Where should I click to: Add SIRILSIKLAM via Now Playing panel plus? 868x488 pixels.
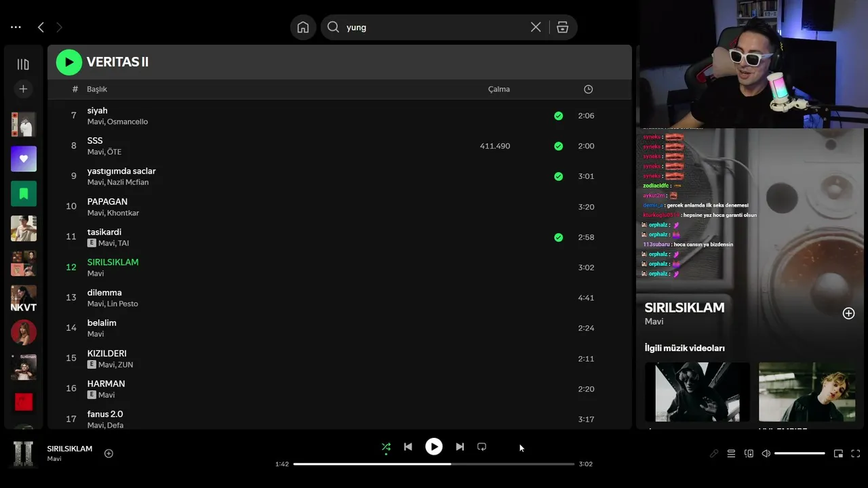click(x=848, y=313)
